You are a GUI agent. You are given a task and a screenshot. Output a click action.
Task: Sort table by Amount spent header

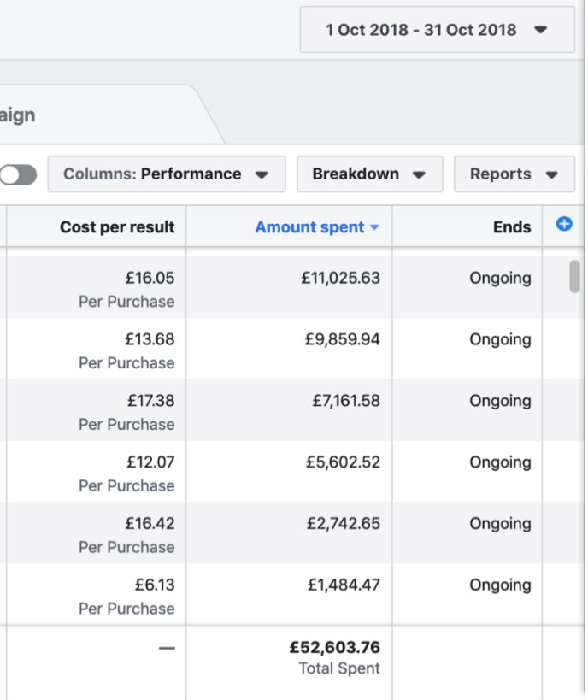click(309, 227)
